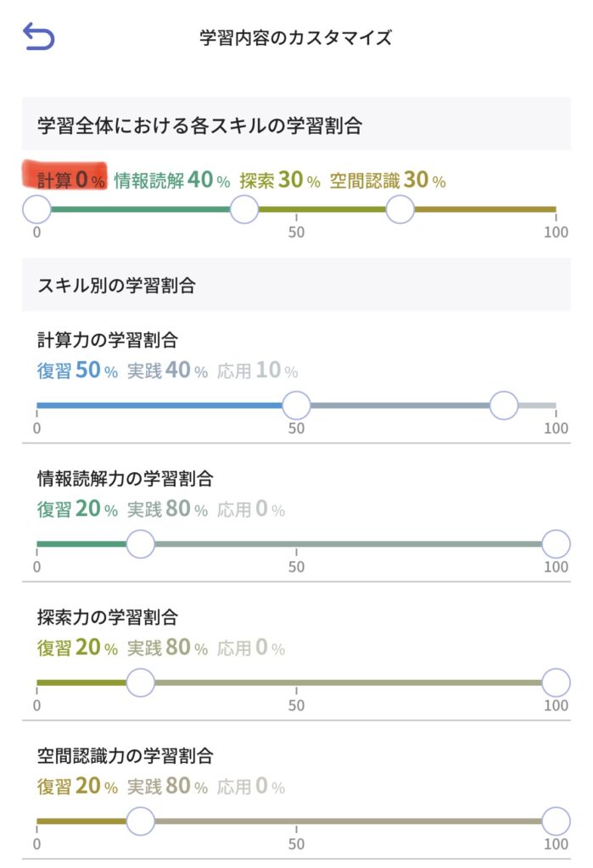The image size is (593, 868).
Task: Click the 空間認識 30% label
Action: pos(388,180)
